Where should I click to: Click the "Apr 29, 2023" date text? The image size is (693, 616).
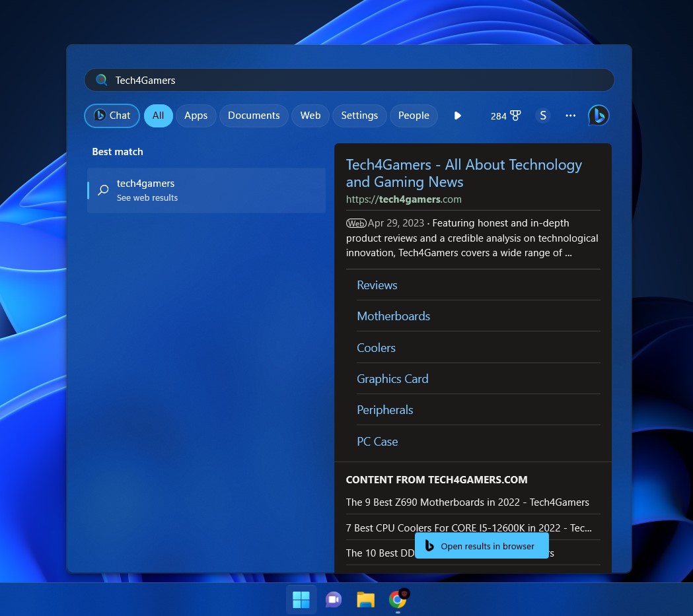396,223
